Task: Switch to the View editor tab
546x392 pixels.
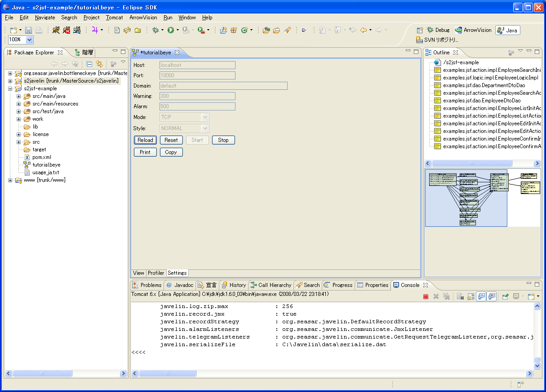Action: [x=138, y=273]
